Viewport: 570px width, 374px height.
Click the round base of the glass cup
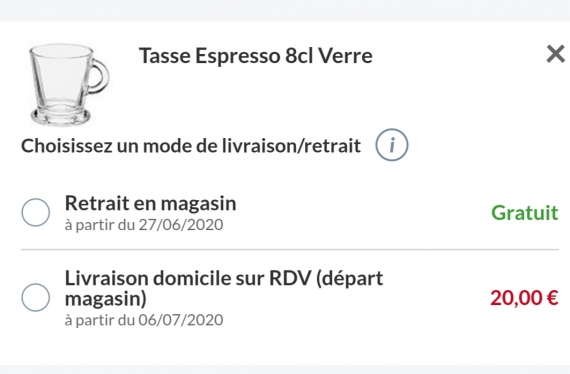[60, 115]
